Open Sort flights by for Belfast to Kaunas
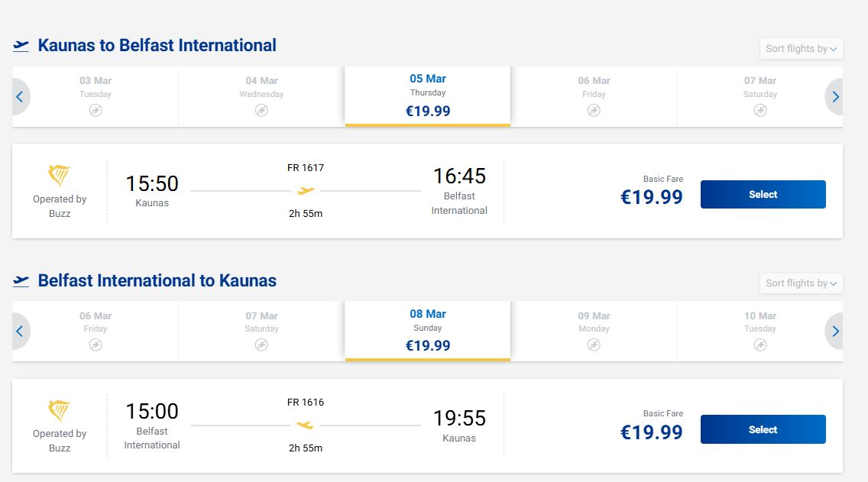This screenshot has width=868, height=482. 801,283
